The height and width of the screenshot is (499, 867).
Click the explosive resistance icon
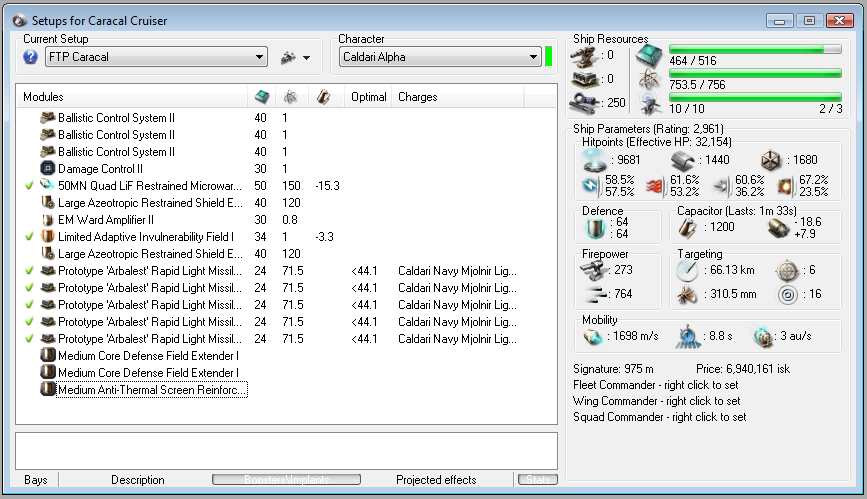pyautogui.click(x=785, y=186)
